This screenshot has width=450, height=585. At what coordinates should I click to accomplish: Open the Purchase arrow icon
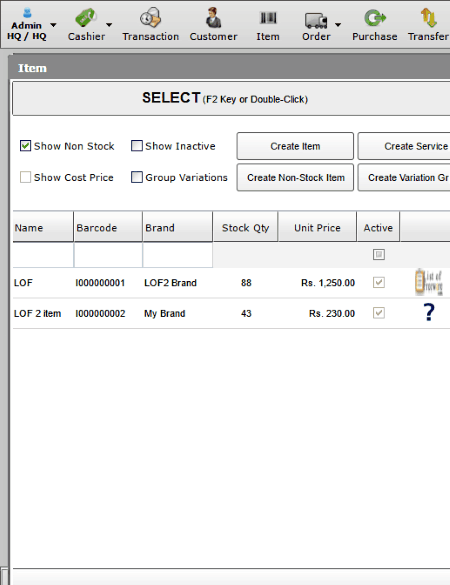(375, 18)
